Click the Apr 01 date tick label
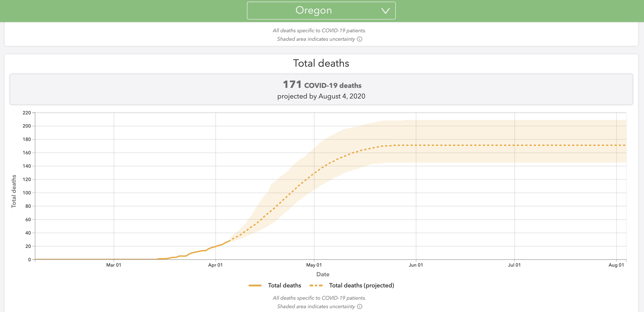644x312 pixels. [215, 265]
